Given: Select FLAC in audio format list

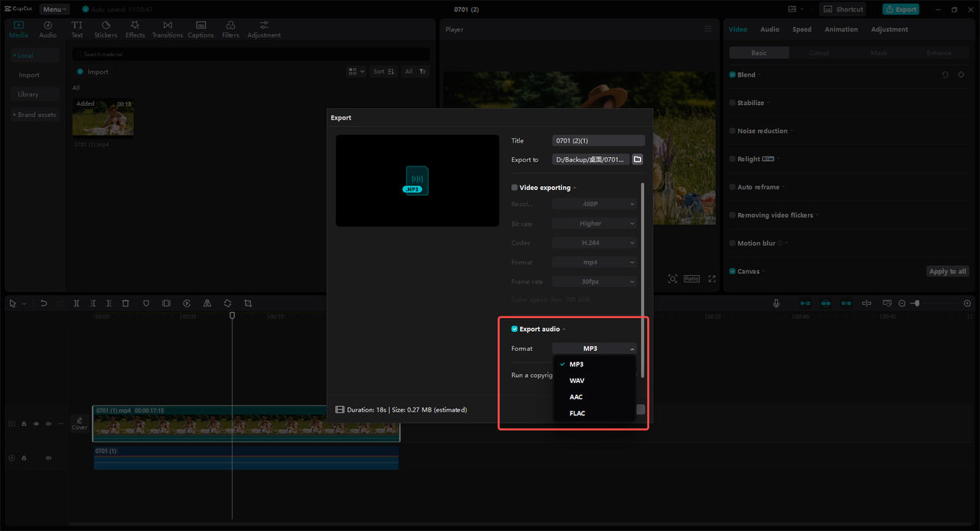Looking at the screenshot, I should click(594, 413).
